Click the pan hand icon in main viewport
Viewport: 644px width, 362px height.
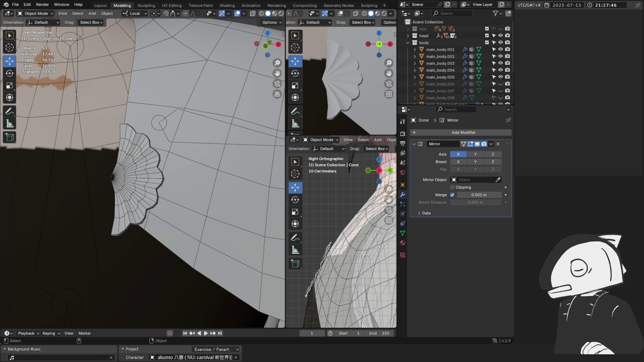tap(277, 73)
